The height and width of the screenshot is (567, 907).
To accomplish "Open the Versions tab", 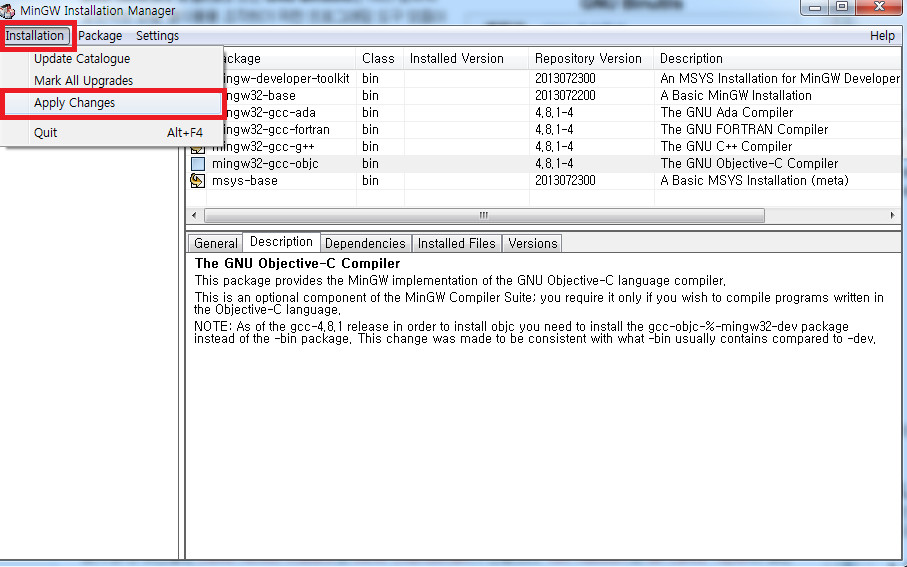I will pyautogui.click(x=533, y=244).
